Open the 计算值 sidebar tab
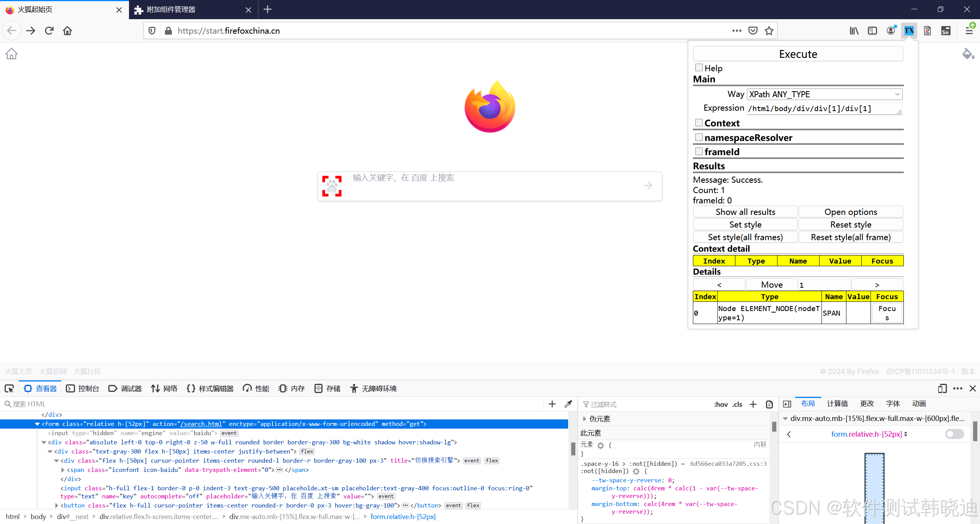Viewport: 980px width, 524px height. (837, 403)
